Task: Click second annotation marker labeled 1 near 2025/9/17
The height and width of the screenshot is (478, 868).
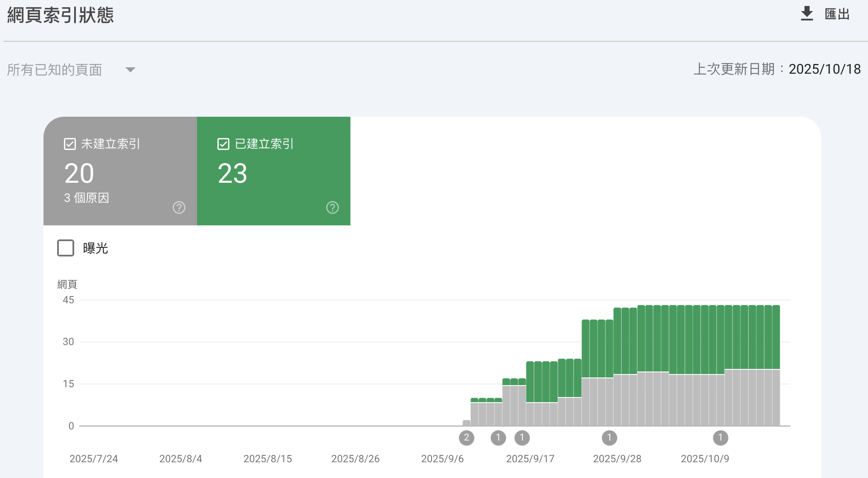Action: [x=522, y=438]
